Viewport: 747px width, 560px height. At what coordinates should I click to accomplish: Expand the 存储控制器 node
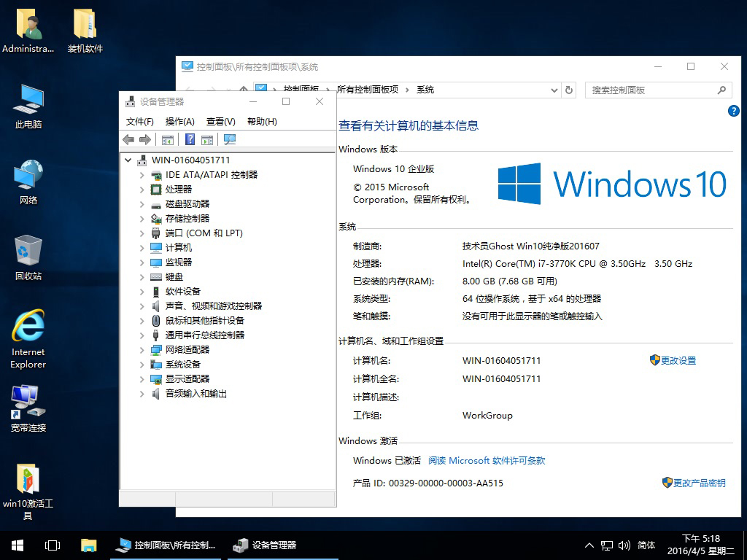click(142, 219)
